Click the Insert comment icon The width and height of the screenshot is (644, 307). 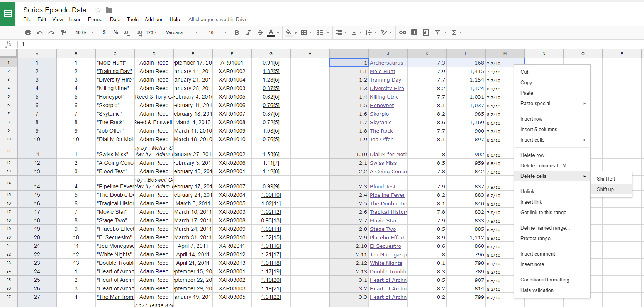pyautogui.click(x=414, y=32)
